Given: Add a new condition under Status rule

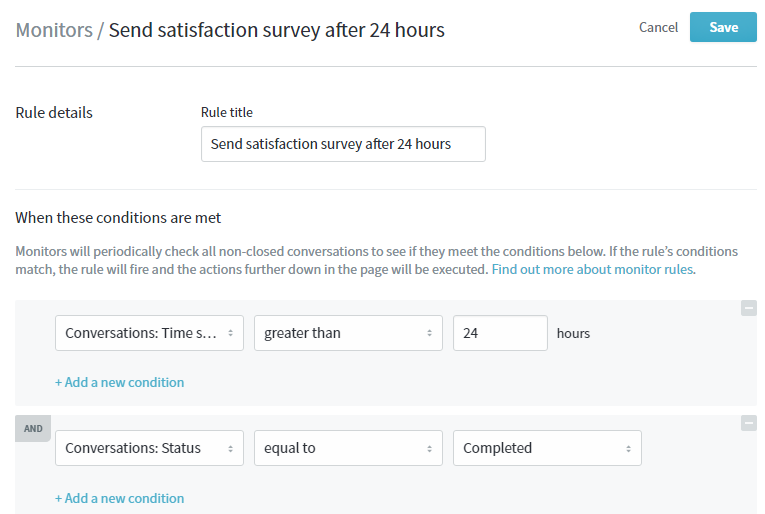Looking at the screenshot, I should [120, 498].
